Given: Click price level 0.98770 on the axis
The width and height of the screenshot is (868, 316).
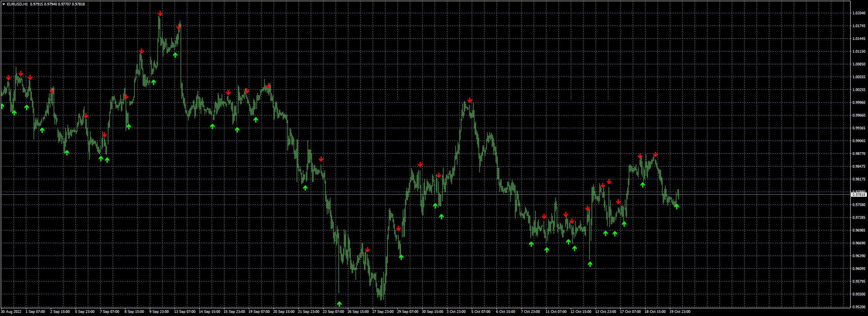Looking at the screenshot, I should (858, 154).
